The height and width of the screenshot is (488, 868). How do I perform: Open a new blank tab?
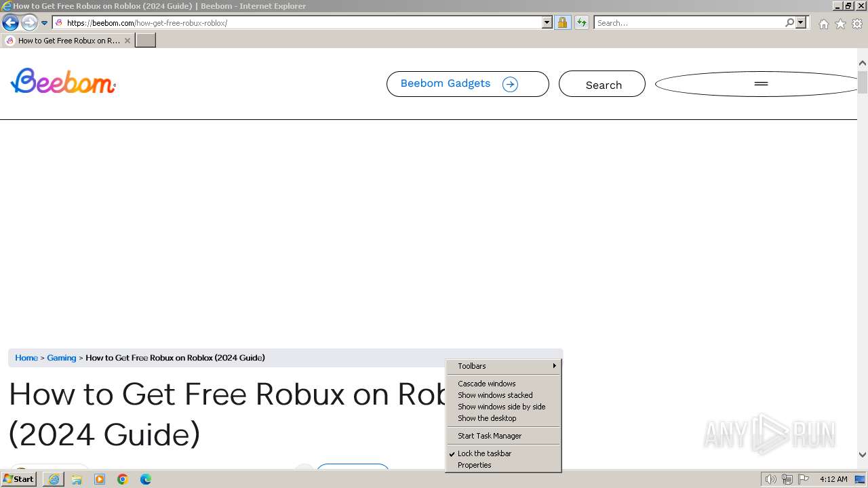146,41
